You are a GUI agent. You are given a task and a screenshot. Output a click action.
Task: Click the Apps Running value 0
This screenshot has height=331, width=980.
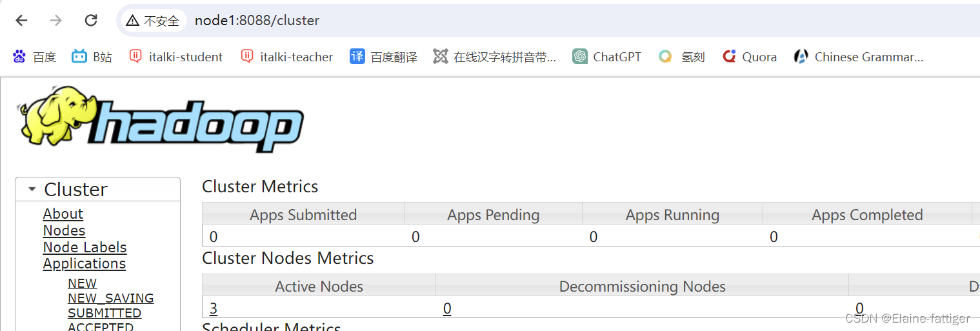point(594,237)
